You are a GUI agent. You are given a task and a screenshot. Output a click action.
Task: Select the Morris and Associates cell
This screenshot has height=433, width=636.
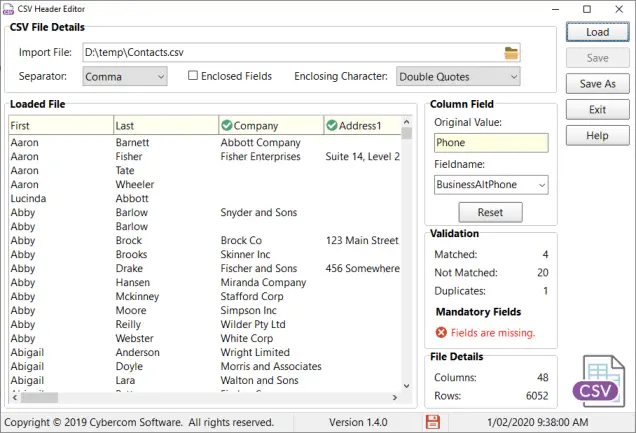pos(271,367)
